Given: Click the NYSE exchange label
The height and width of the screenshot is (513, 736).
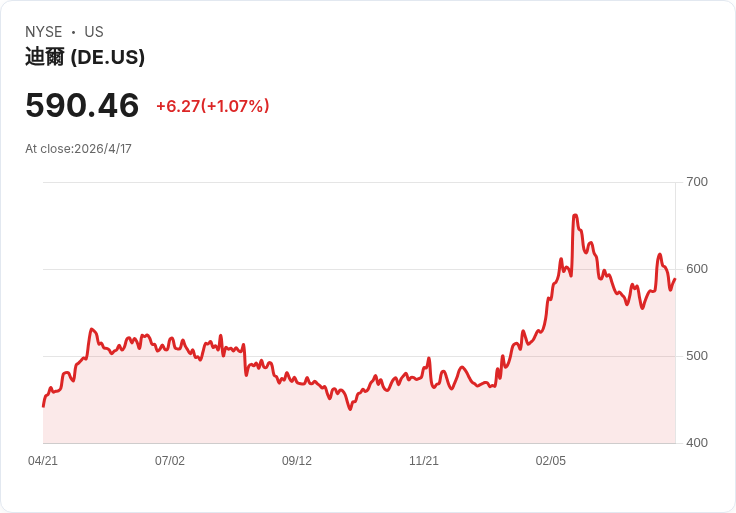Looking at the screenshot, I should coord(44,32).
